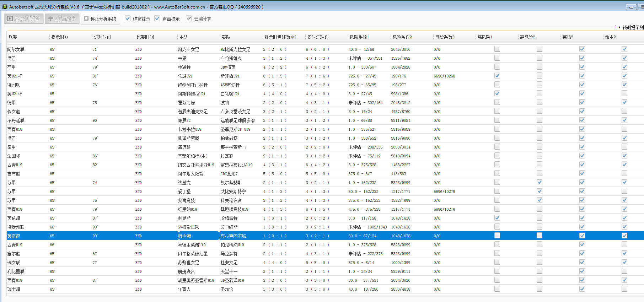
Task: Click the 完场? column header
Action: pos(568,37)
